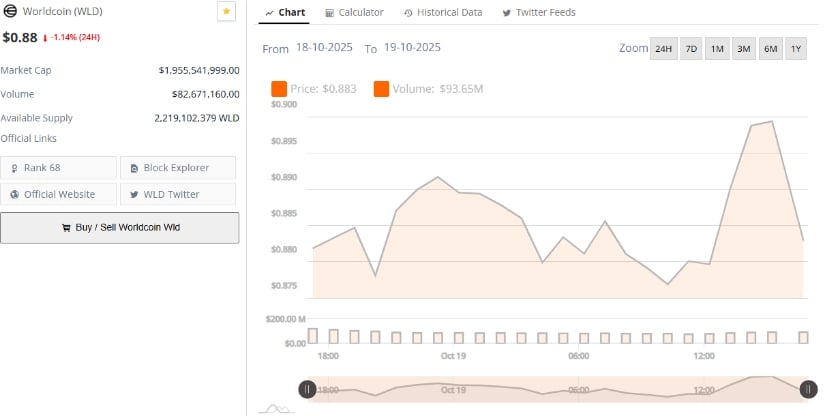Set zoom to 24H
The height and width of the screenshot is (416, 825).
(x=663, y=49)
